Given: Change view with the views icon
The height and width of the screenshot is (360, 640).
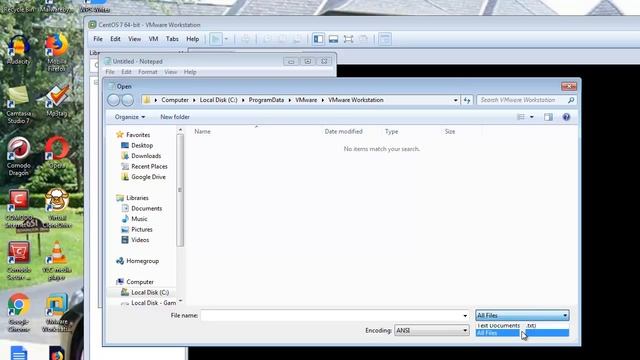Looking at the screenshot, I should [x=521, y=117].
